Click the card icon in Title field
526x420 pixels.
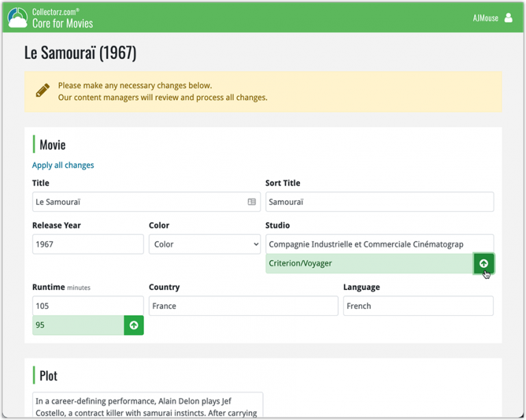[251, 201]
